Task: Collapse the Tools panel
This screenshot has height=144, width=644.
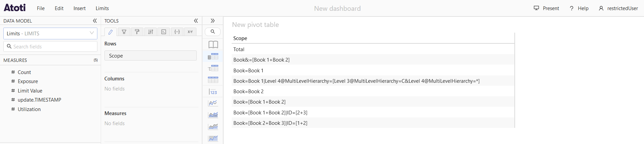Action: tap(196, 21)
